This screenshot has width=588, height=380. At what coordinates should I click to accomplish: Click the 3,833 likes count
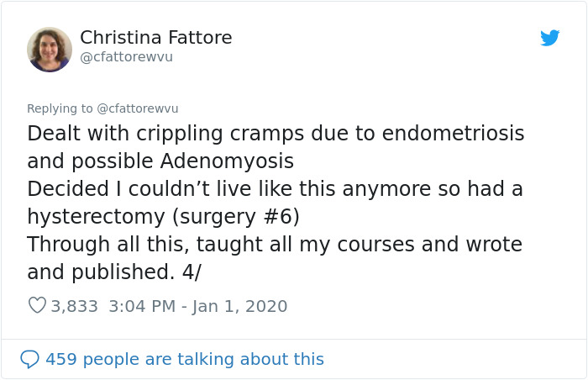75,306
